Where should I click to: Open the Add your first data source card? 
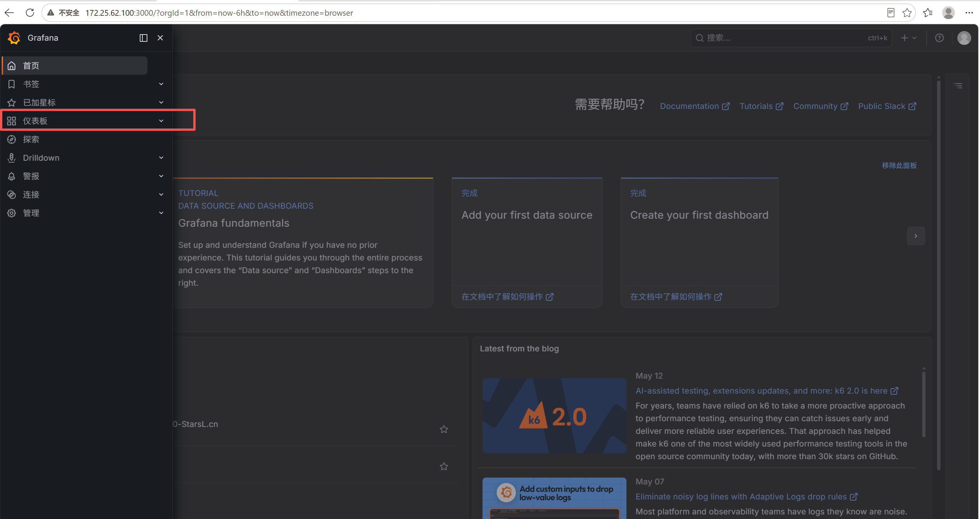(x=527, y=242)
